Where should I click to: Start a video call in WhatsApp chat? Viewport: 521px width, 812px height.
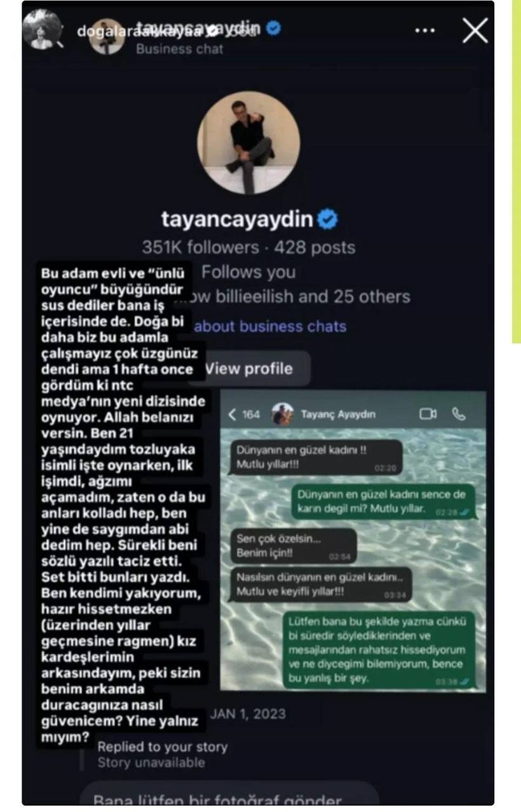click(428, 414)
